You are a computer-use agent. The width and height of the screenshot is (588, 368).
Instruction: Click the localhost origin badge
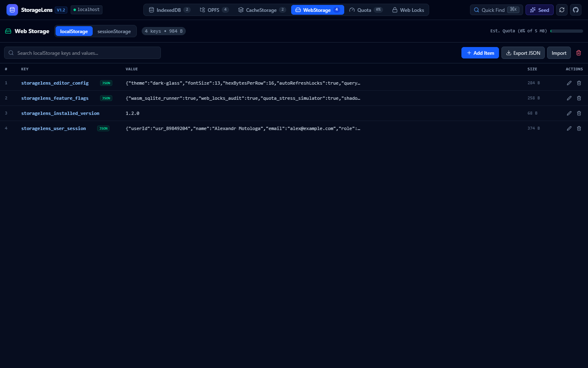tap(87, 10)
